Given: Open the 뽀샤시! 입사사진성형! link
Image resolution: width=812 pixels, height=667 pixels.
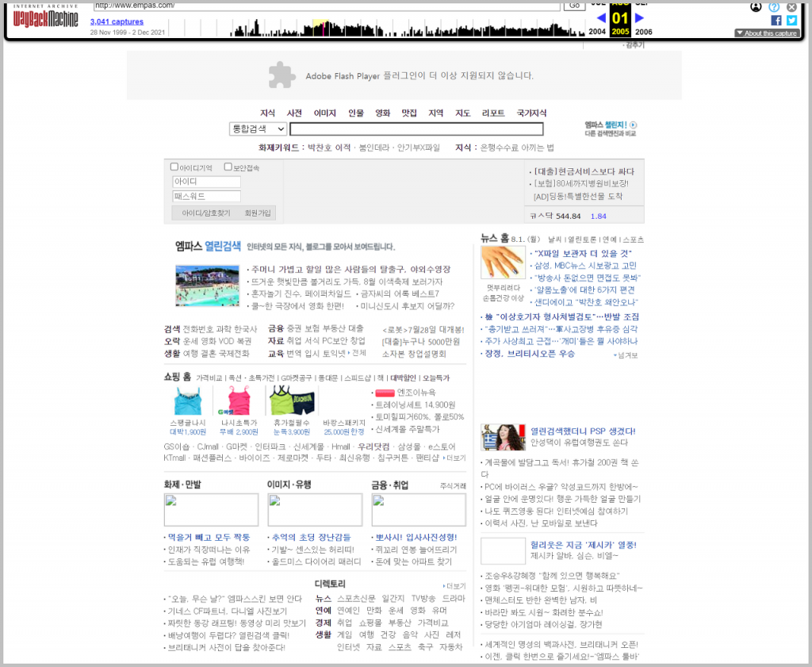Looking at the screenshot, I should pyautogui.click(x=416, y=538).
